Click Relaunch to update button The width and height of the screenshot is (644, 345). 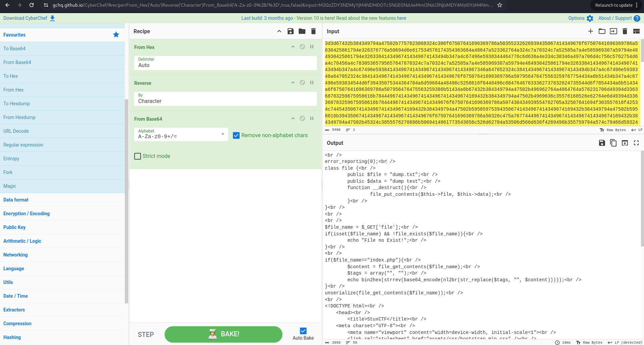[616, 5]
